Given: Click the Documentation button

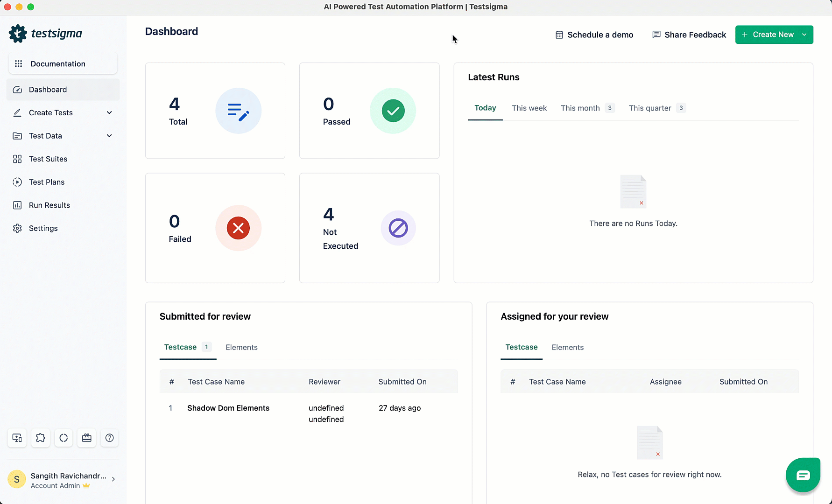Looking at the screenshot, I should (x=63, y=63).
